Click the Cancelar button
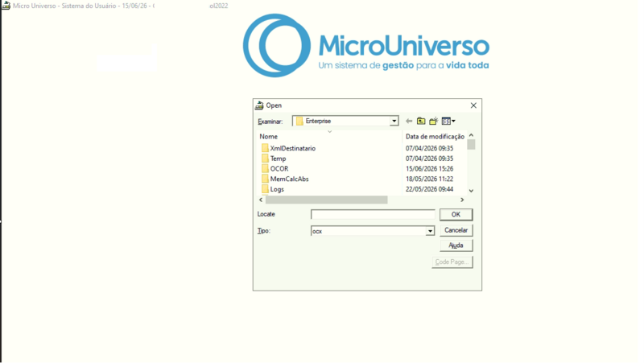Viewport: 644px width, 363px height. (456, 230)
